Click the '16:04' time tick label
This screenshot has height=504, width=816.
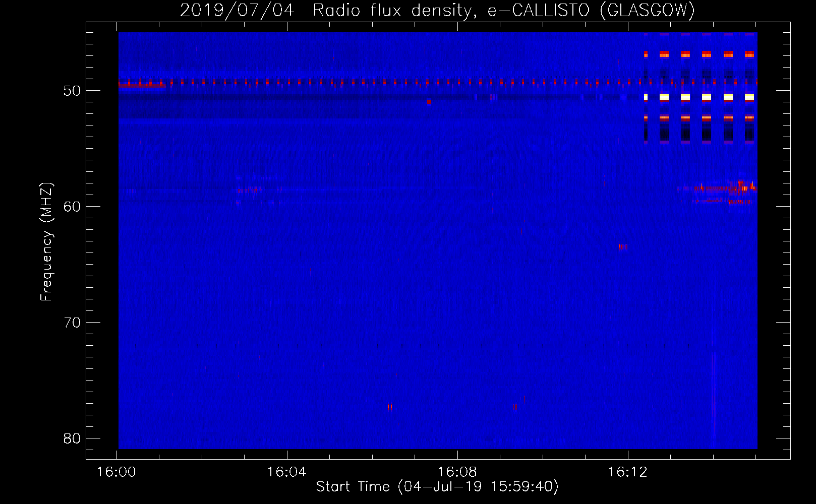pos(286,472)
